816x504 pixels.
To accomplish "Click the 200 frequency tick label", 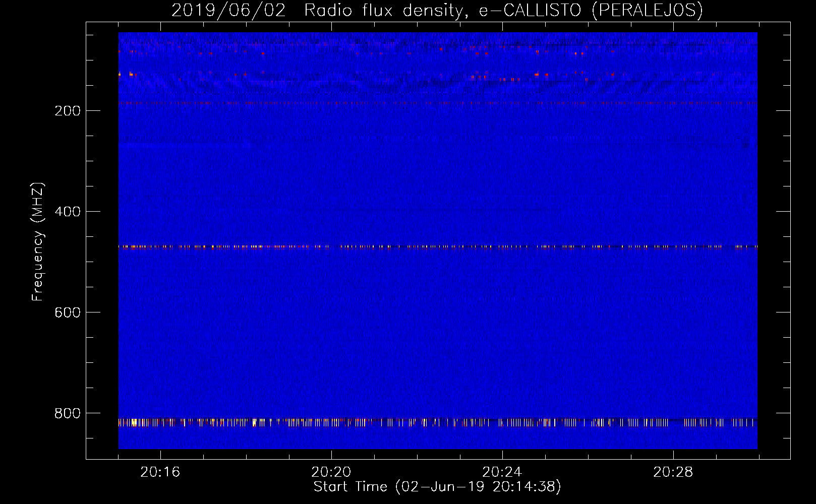I will (68, 111).
